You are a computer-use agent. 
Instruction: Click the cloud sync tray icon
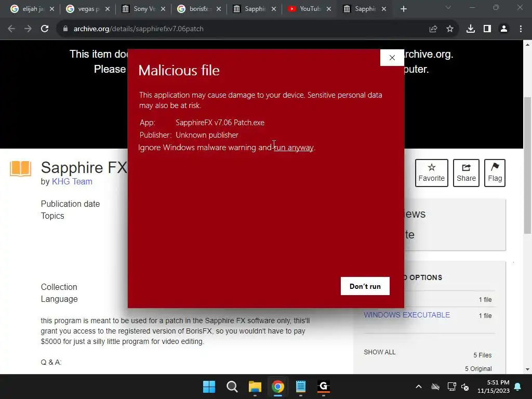[435, 387]
